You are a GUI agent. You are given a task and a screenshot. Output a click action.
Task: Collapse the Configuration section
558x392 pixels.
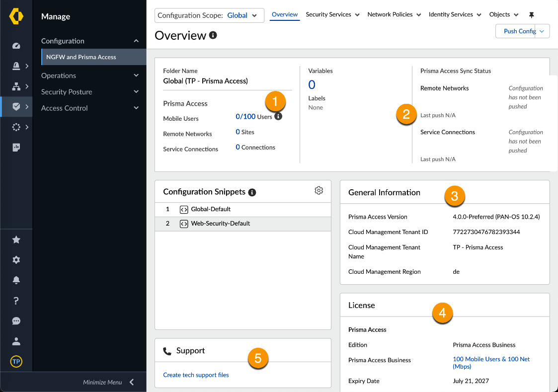coord(136,41)
